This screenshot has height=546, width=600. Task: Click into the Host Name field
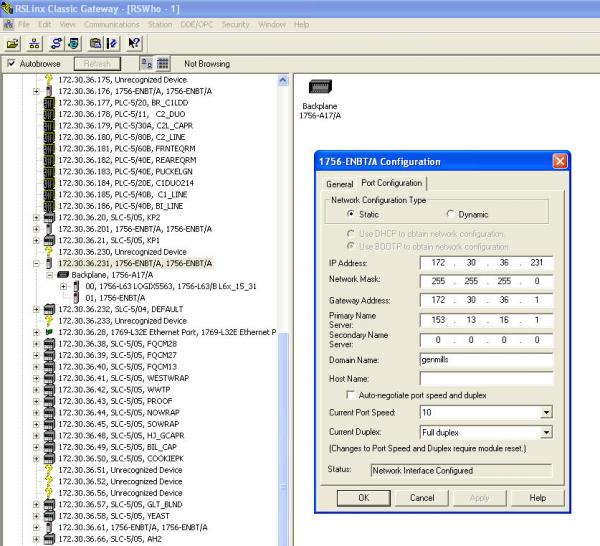486,379
